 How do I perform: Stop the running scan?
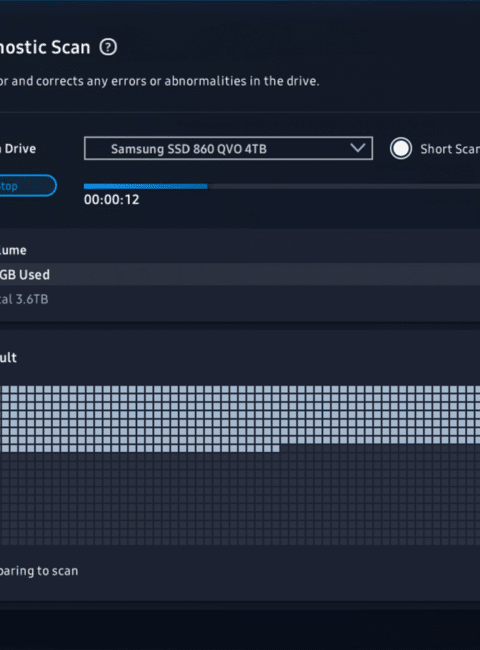tap(27, 186)
